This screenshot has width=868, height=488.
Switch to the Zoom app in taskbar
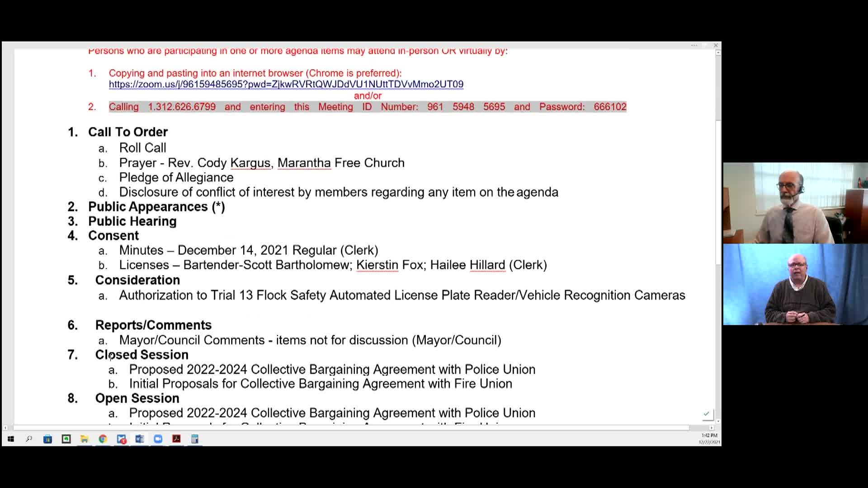[158, 439]
